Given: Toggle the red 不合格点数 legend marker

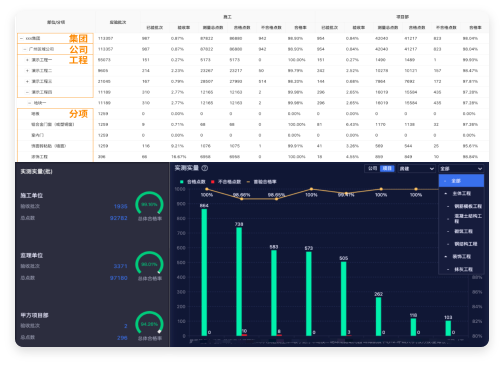Looking at the screenshot, I should click(213, 182).
